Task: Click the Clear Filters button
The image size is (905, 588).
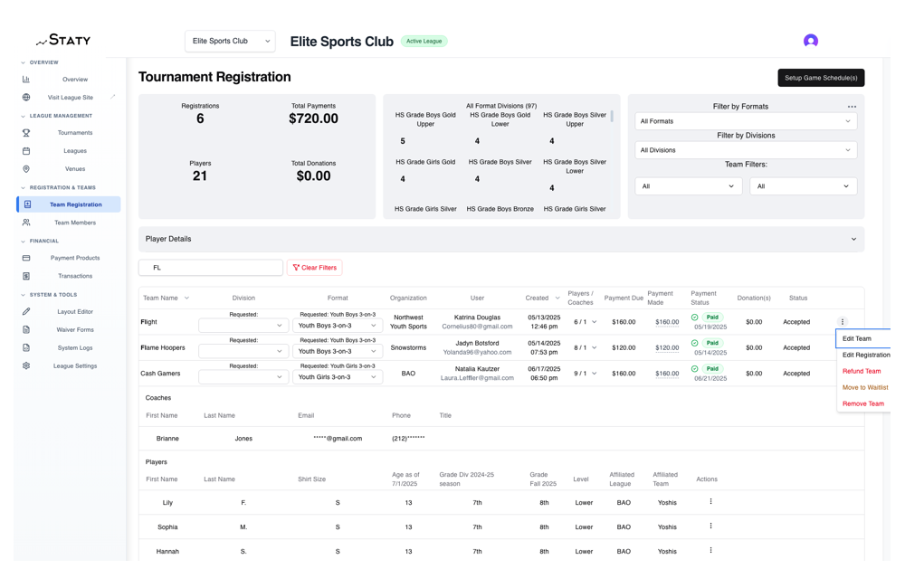Action: [314, 268]
